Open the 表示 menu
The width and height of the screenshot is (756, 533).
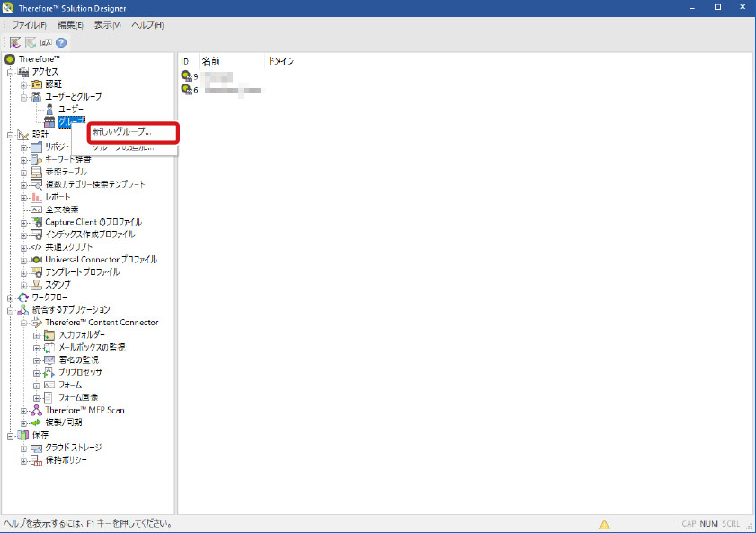coord(108,24)
